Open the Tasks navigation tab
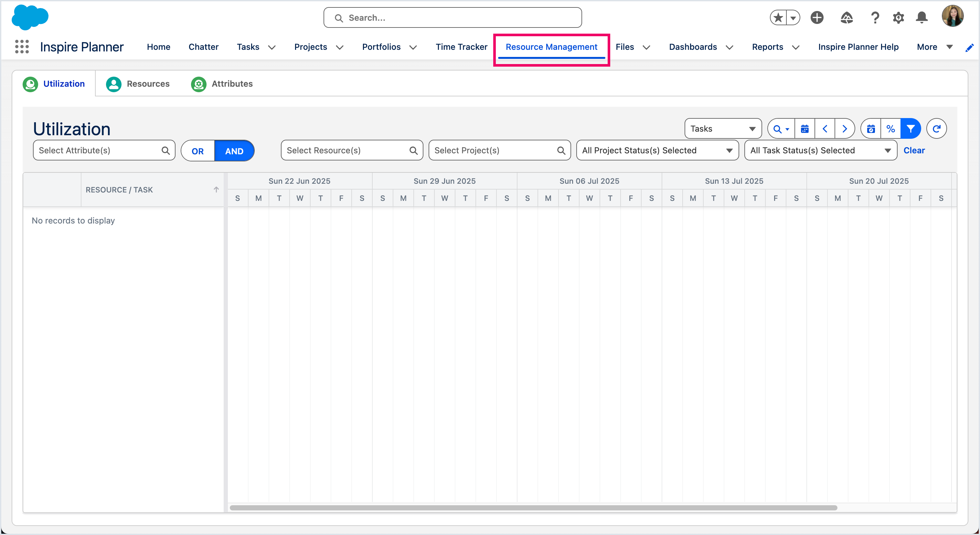The image size is (980, 535). pyautogui.click(x=248, y=47)
